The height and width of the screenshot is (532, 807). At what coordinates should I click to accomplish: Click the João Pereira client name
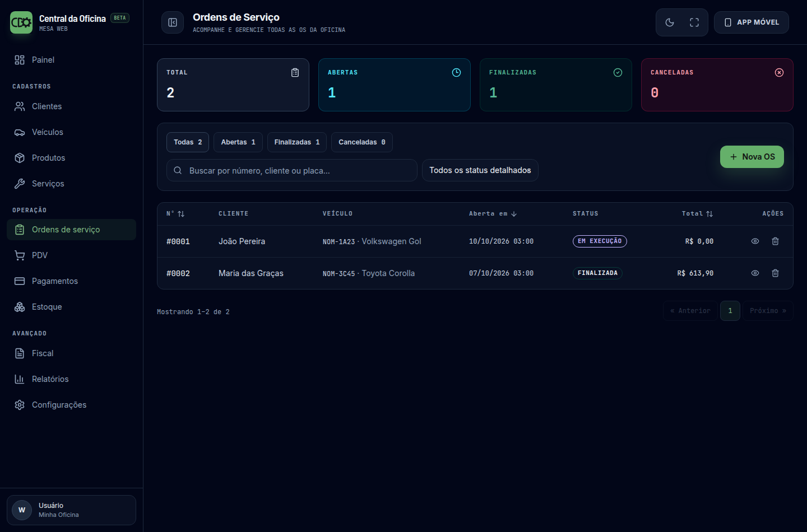pyautogui.click(x=242, y=241)
